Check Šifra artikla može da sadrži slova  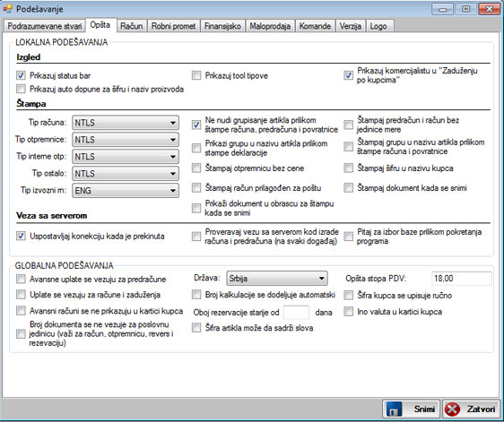pos(196,328)
